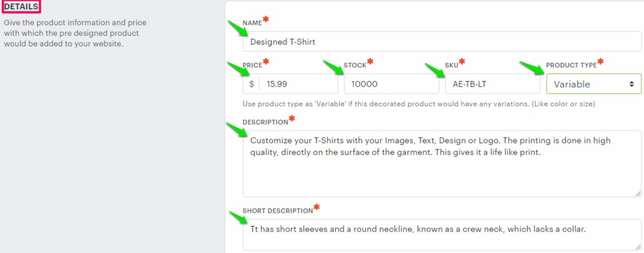644x253 pixels.
Task: Click the help text about 'Variable' product type
Action: 419,104
